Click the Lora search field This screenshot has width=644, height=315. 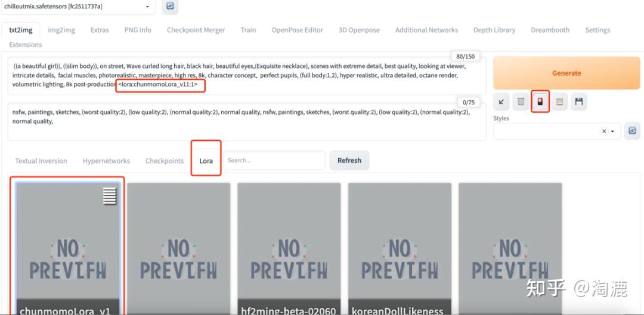click(274, 160)
